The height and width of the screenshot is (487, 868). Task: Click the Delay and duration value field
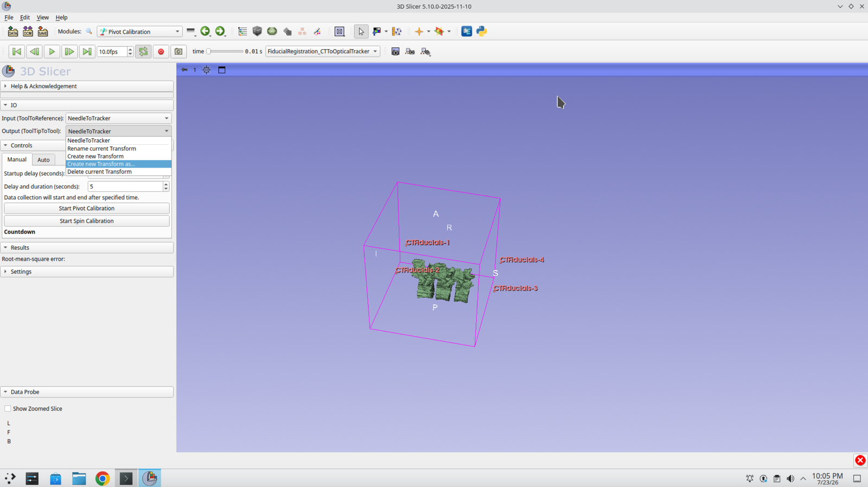point(125,187)
